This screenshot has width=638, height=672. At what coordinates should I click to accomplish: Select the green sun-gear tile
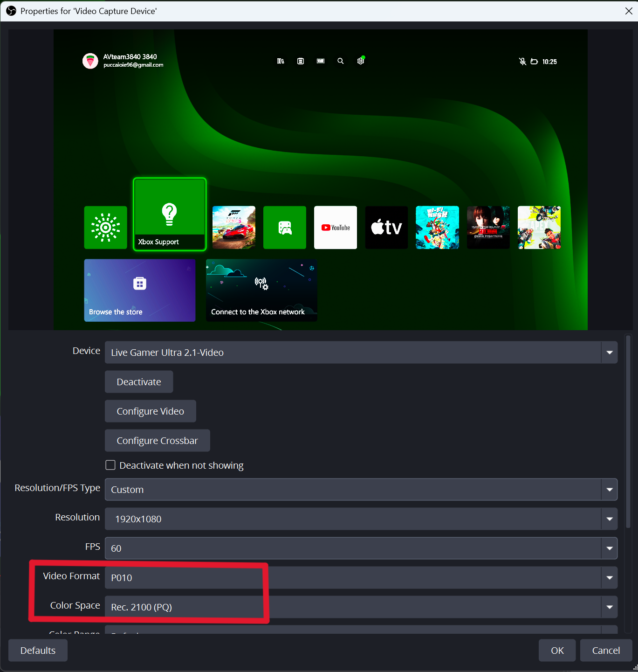point(106,228)
